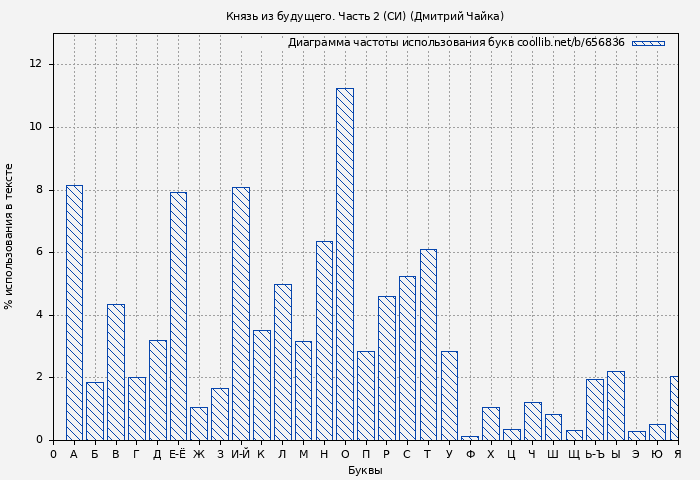Click the vertical y-axis title label
Image resolution: width=700 pixels, height=480 pixels.
(9, 236)
